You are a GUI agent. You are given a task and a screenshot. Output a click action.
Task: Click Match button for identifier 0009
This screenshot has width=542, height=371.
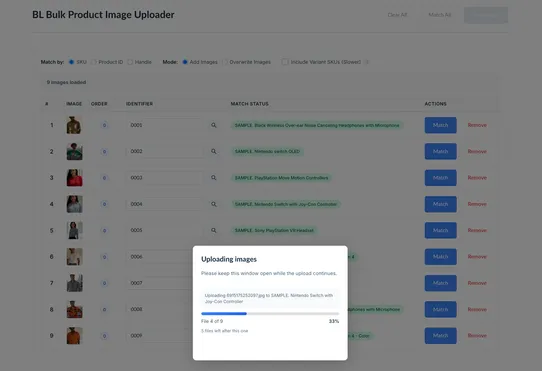(440, 335)
